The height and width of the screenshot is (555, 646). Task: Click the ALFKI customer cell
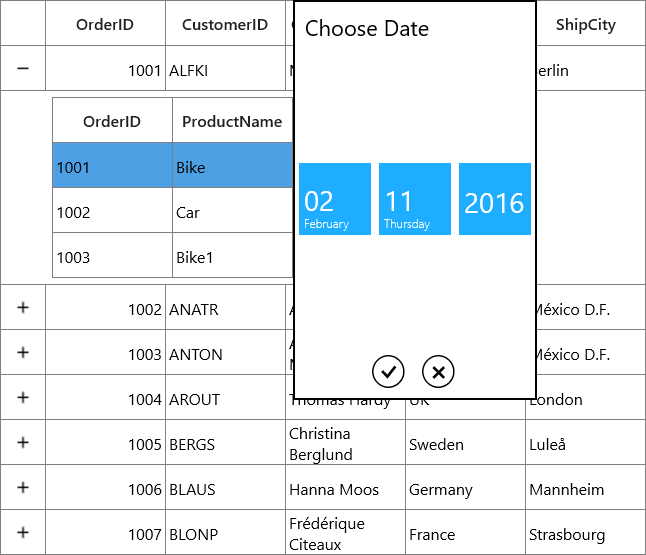click(225, 68)
